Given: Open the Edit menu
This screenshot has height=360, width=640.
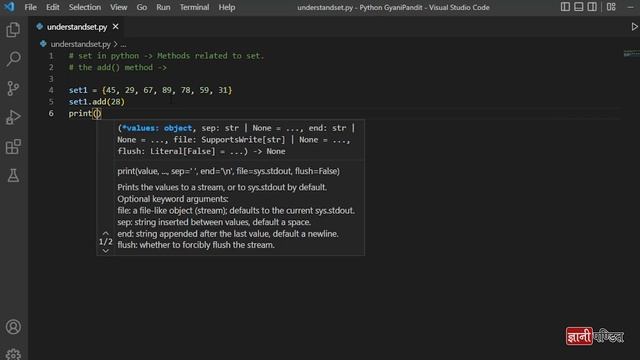Looking at the screenshot, I should coord(52,7).
